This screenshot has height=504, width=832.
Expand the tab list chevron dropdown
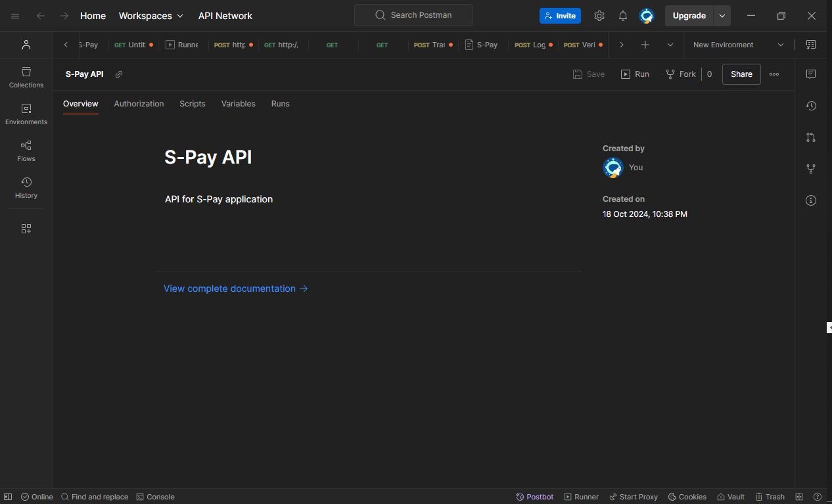click(x=670, y=45)
